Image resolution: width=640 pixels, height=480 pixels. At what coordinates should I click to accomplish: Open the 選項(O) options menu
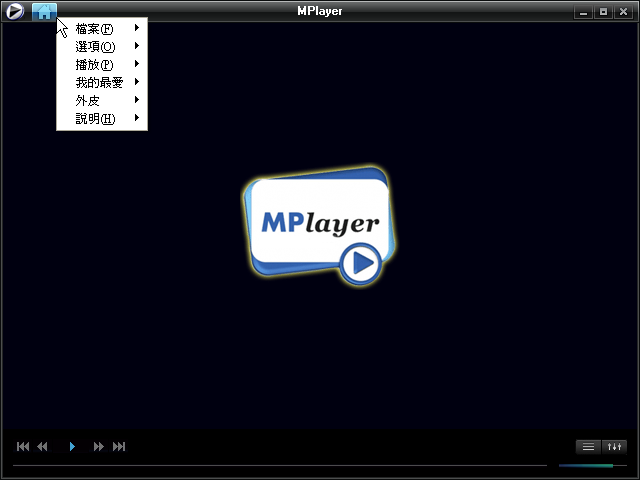(x=95, y=47)
